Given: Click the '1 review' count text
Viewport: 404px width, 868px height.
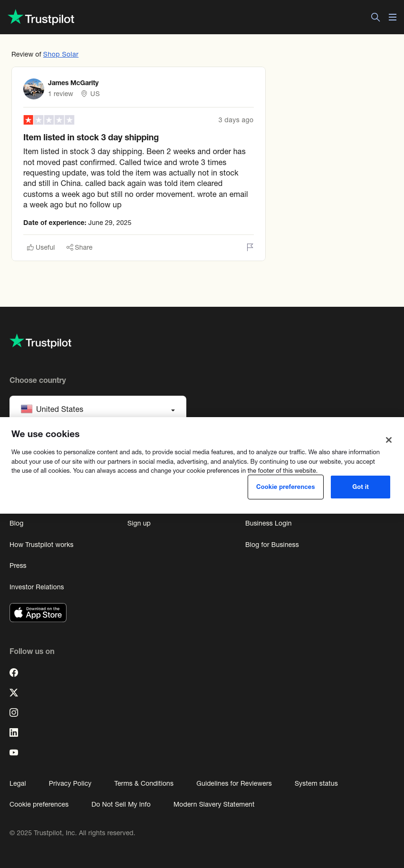Looking at the screenshot, I should click(60, 94).
